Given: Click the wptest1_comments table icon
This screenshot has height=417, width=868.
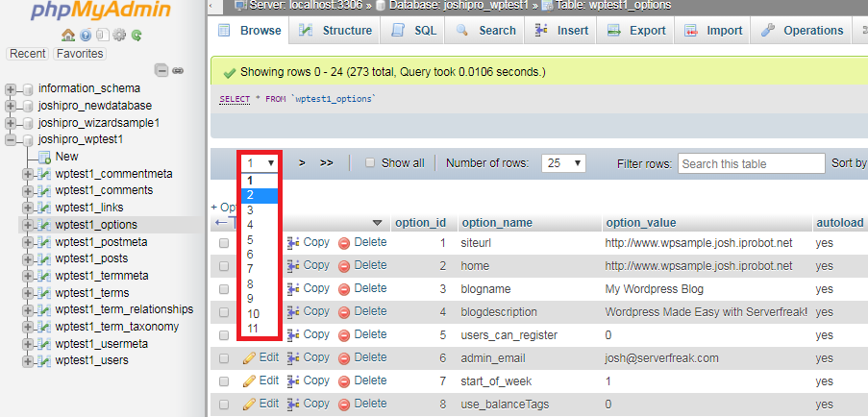Looking at the screenshot, I should (x=44, y=191).
